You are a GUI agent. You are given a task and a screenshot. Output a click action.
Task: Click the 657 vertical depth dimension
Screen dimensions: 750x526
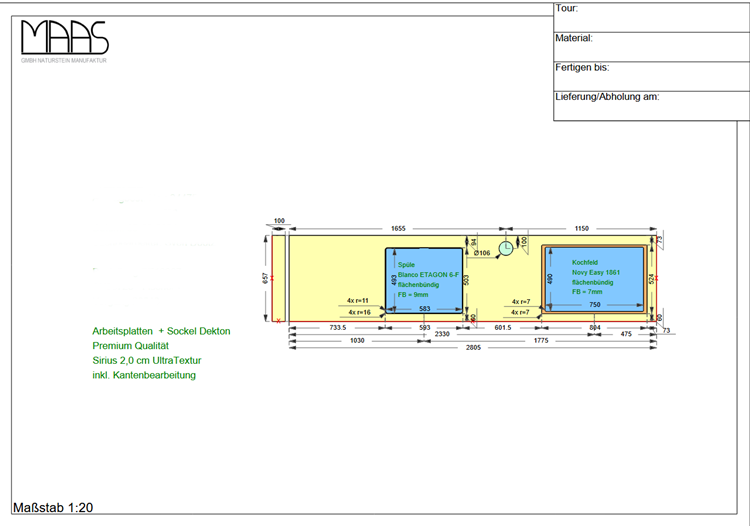click(265, 278)
